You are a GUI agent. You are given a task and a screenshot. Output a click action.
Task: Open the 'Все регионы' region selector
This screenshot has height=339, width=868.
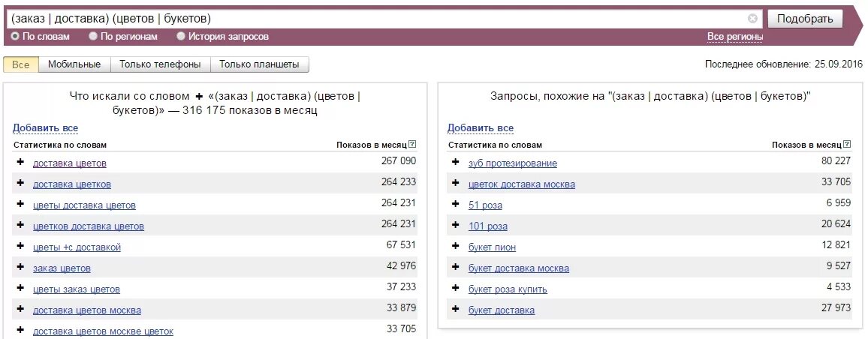pyautogui.click(x=735, y=37)
